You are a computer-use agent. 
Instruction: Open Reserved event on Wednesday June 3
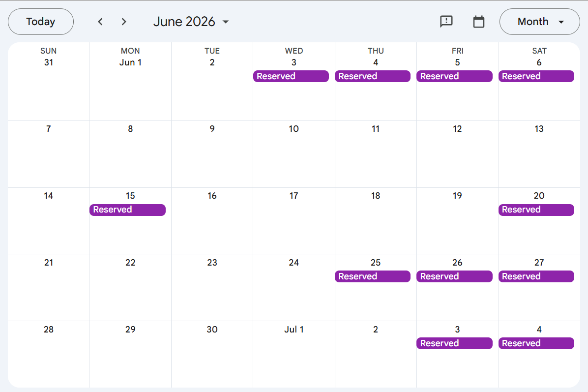pos(291,76)
